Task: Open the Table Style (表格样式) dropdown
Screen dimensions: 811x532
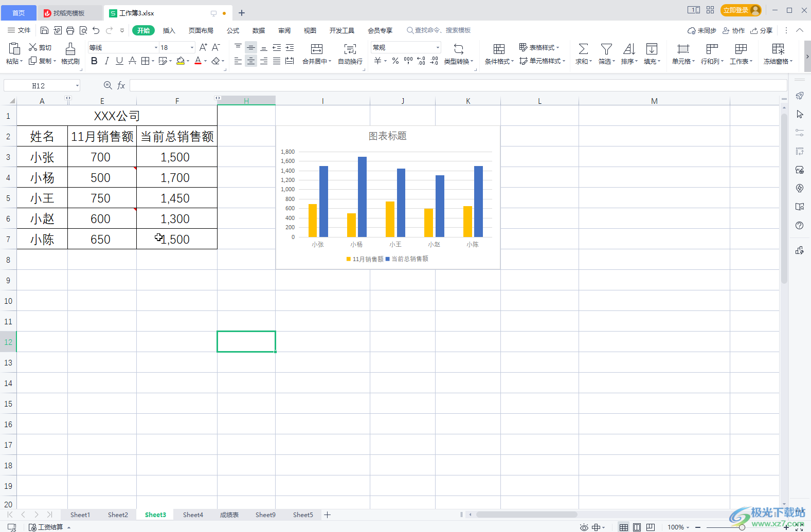Action: coord(539,47)
